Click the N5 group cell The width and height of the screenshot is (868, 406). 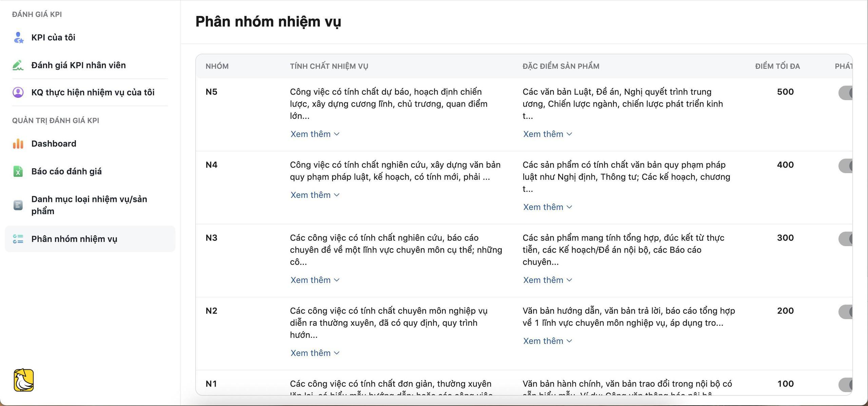tap(212, 92)
